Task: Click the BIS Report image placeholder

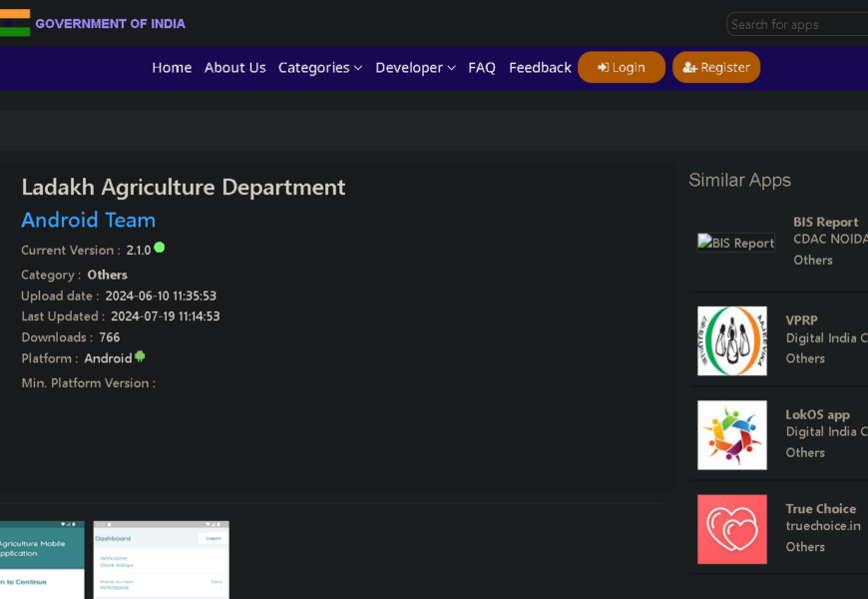Action: click(x=735, y=243)
